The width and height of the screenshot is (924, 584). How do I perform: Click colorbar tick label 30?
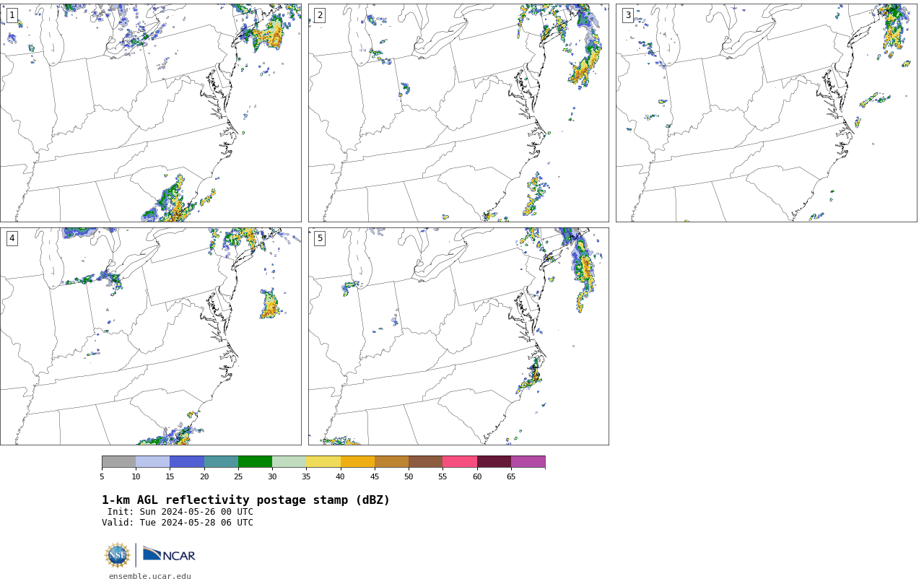(272, 476)
